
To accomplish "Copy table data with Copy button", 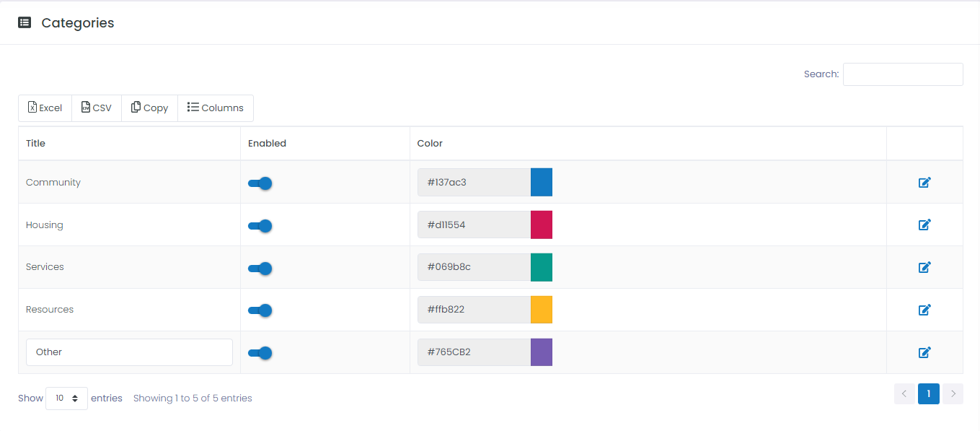I will coord(150,108).
